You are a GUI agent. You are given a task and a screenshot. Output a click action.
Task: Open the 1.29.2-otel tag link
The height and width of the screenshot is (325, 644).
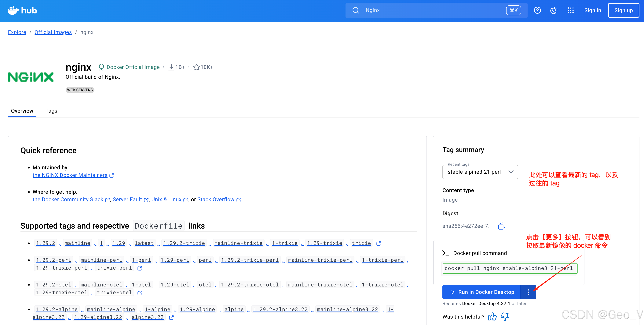[x=53, y=285]
